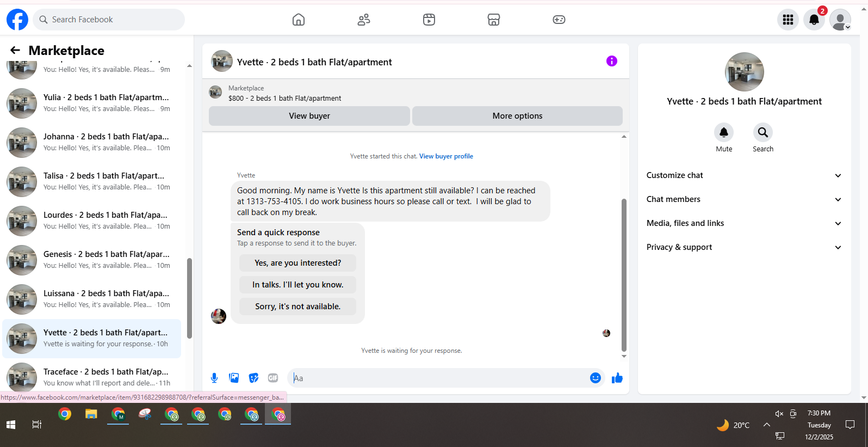
Task: Go to the Home feed icon
Action: point(299,20)
